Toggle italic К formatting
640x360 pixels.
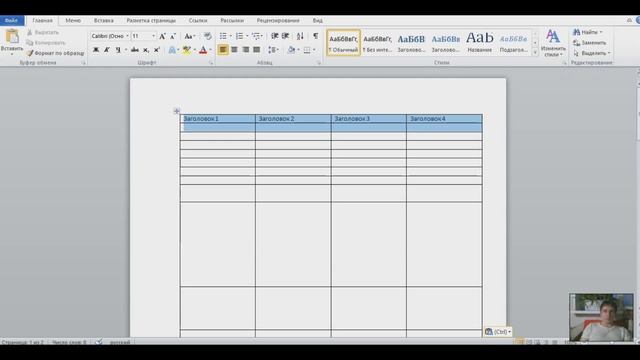tap(107, 50)
